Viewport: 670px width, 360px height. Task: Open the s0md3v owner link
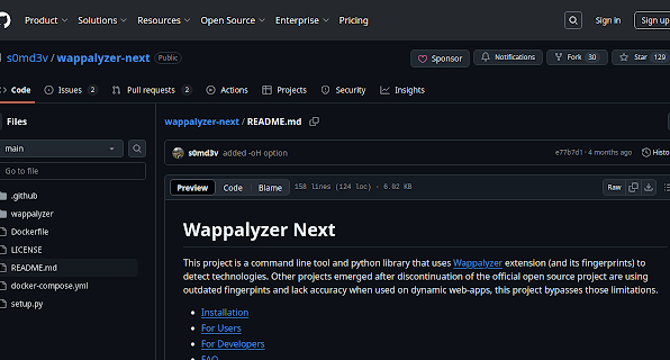(27, 58)
